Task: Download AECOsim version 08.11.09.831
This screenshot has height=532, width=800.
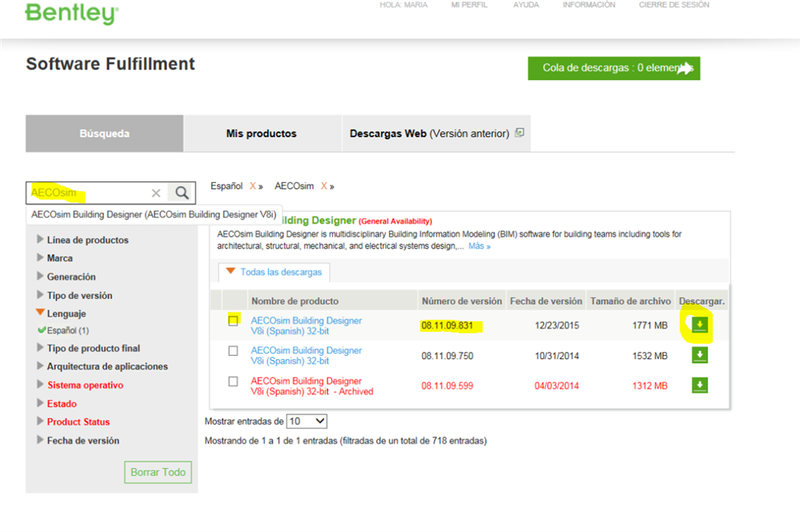Action: [700, 325]
